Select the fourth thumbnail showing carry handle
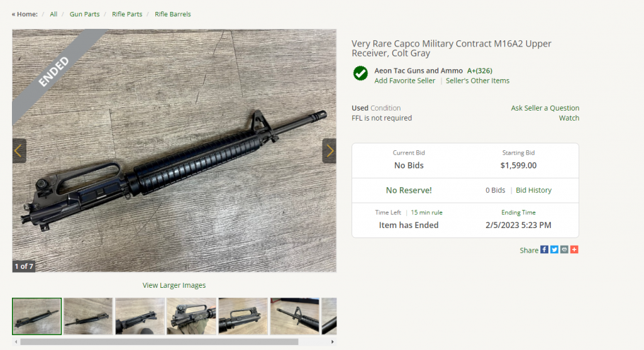Viewport: 644px width, 350px height. [x=191, y=316]
